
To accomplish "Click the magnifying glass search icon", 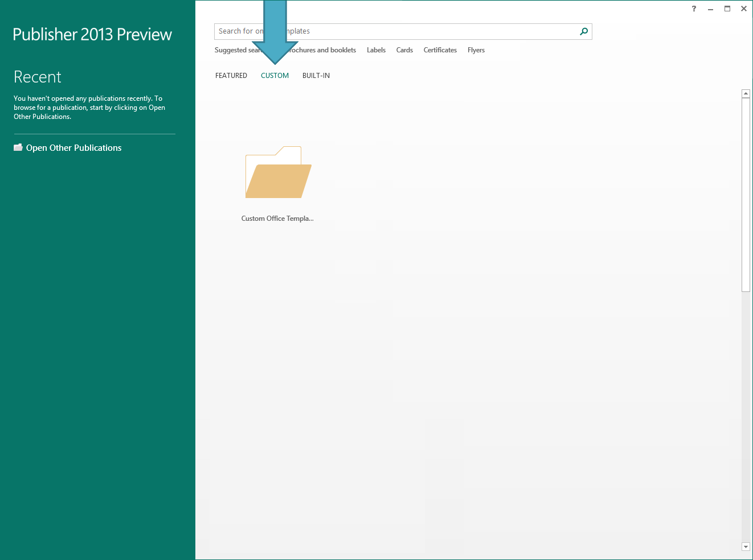I will 584,31.
